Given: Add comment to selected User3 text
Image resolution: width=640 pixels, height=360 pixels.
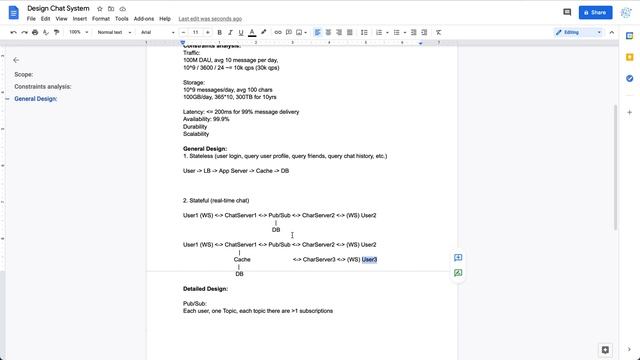Looking at the screenshot, I should point(458,257).
